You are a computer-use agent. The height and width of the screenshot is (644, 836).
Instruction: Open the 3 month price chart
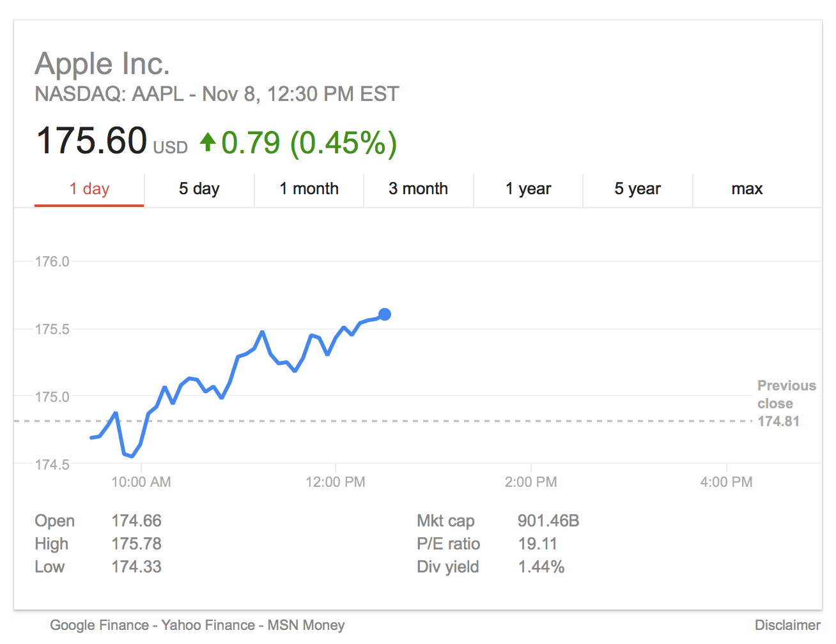coord(419,188)
